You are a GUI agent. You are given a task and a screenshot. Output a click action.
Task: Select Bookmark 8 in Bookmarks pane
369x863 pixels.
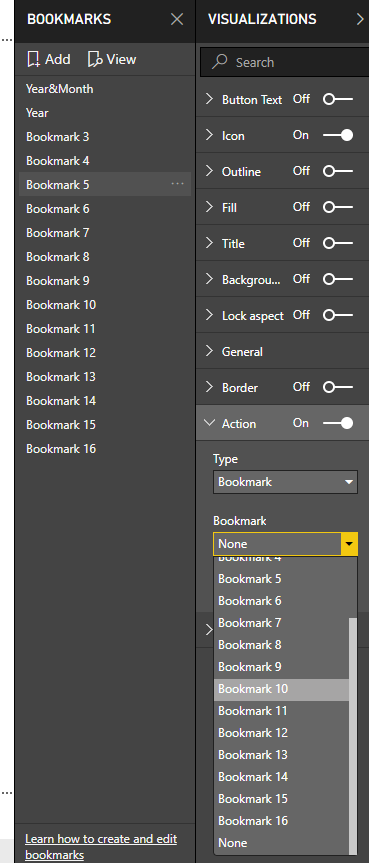[105, 256]
